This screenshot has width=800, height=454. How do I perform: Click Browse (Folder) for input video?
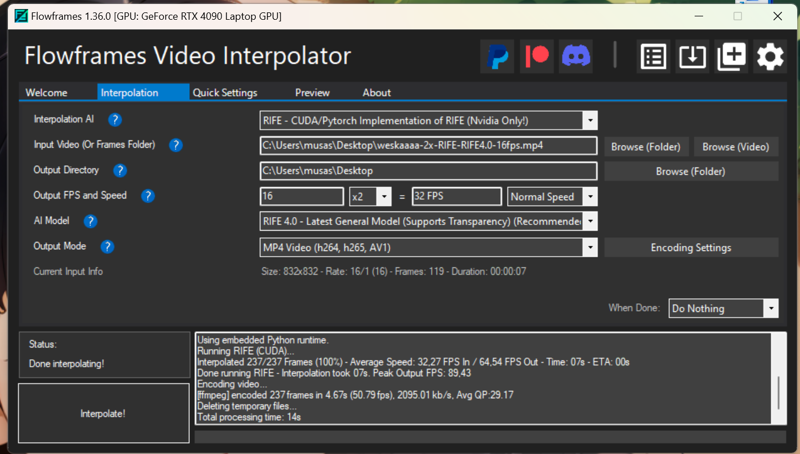pyautogui.click(x=646, y=147)
